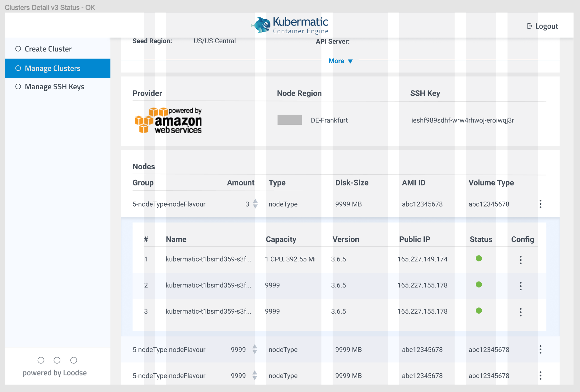
Task: Select the Manage SSH Keys radio option
Action: (18, 86)
